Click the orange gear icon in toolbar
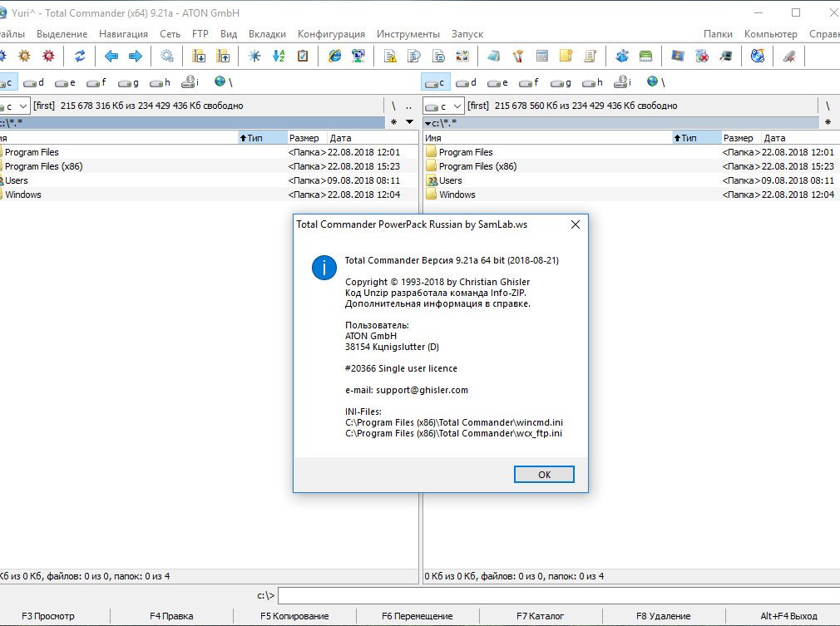 [x=25, y=56]
